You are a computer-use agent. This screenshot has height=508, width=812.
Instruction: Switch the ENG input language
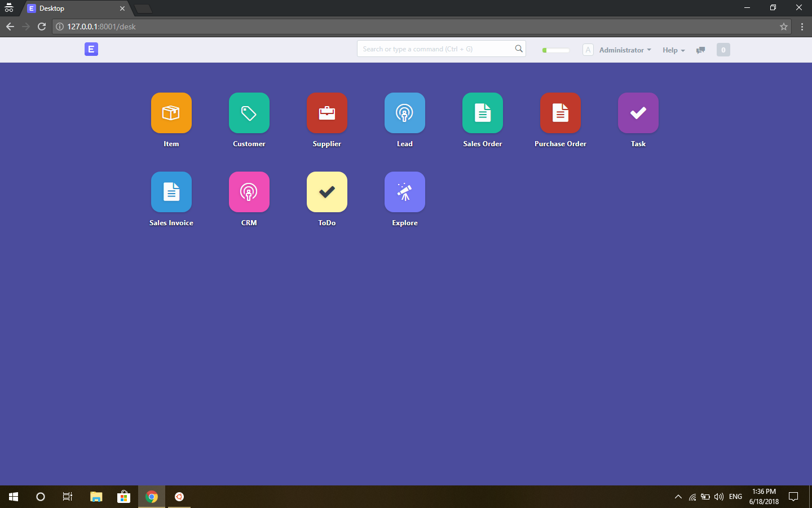[736, 497]
